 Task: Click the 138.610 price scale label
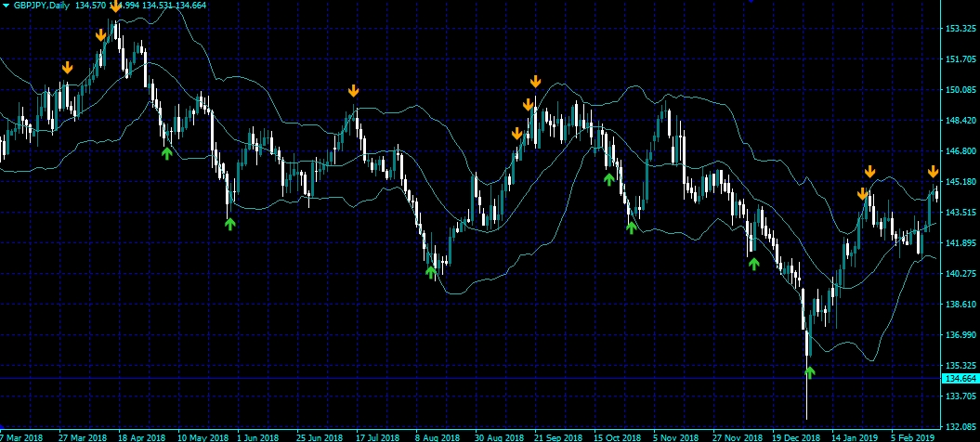click(x=960, y=305)
